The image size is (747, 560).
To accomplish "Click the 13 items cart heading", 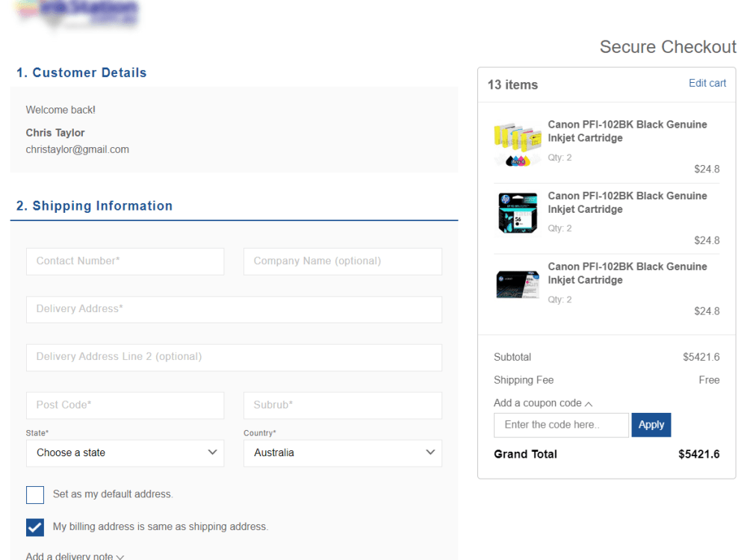I will tap(512, 85).
